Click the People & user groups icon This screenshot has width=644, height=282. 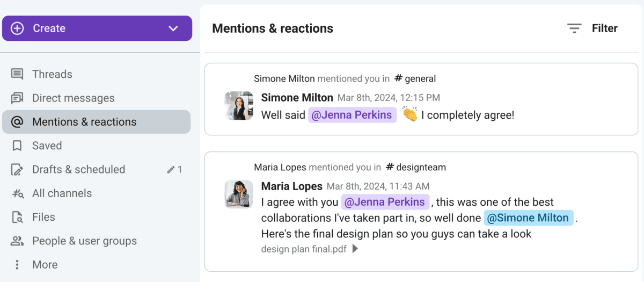click(17, 241)
